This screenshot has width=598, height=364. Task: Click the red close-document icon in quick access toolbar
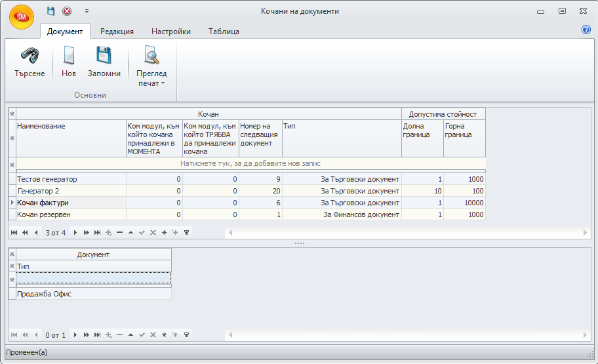coord(67,11)
